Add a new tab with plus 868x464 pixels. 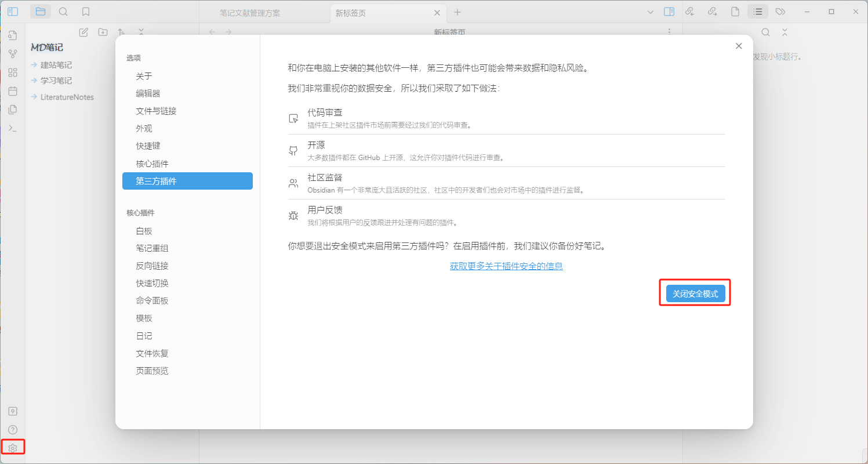(x=457, y=12)
